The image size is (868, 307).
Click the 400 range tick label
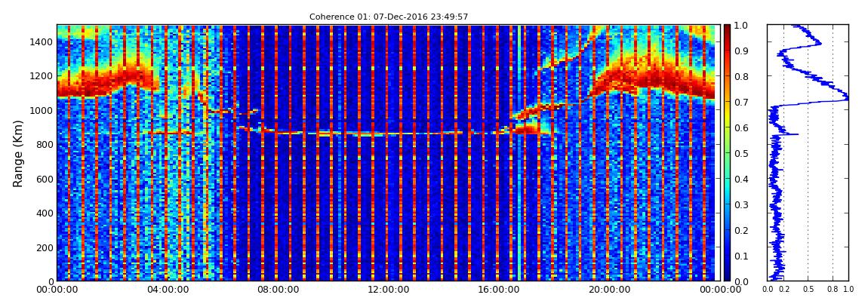click(45, 213)
